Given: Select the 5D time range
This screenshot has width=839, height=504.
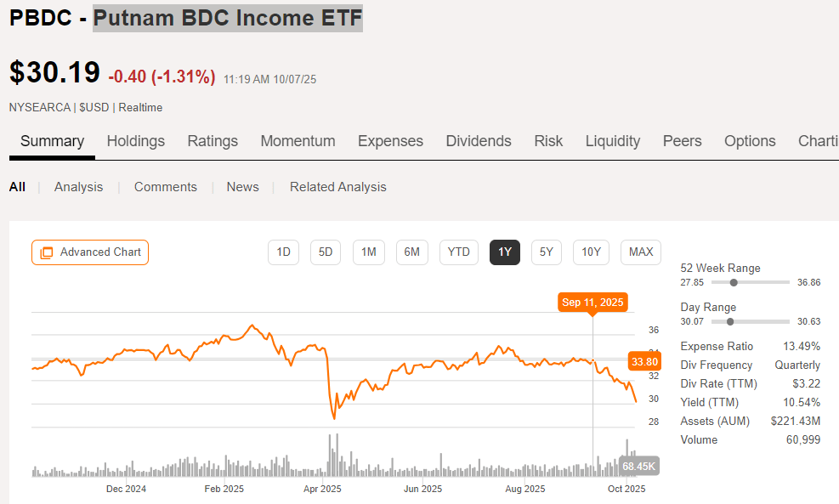Looking at the screenshot, I should coord(326,252).
